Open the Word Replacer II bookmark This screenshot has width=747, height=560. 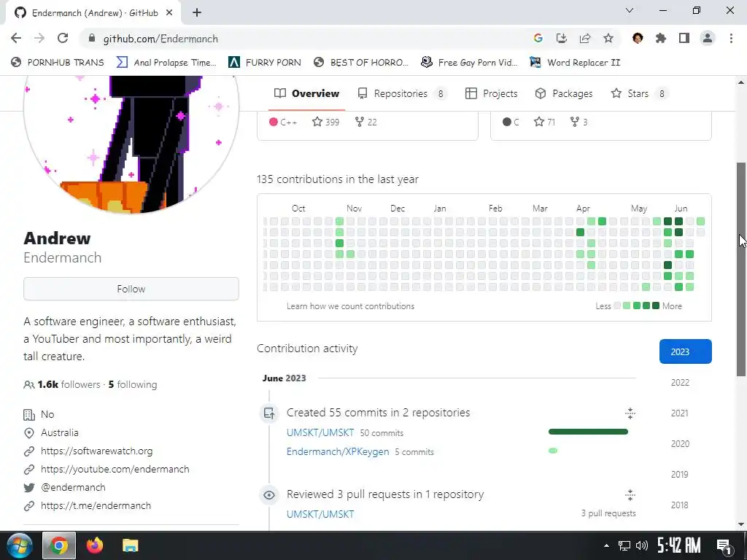click(575, 63)
